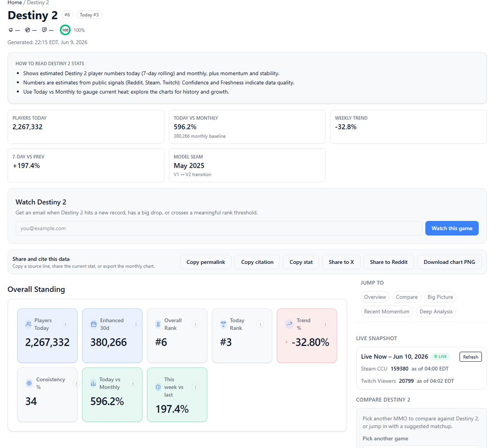Jump to the Deep Analysis section
This screenshot has height=448, width=496.
coord(436,312)
